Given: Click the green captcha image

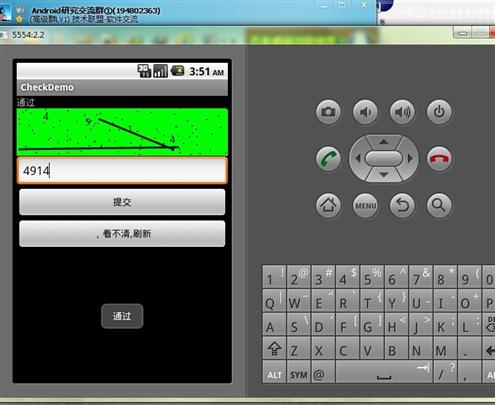Looking at the screenshot, I should [122, 132].
